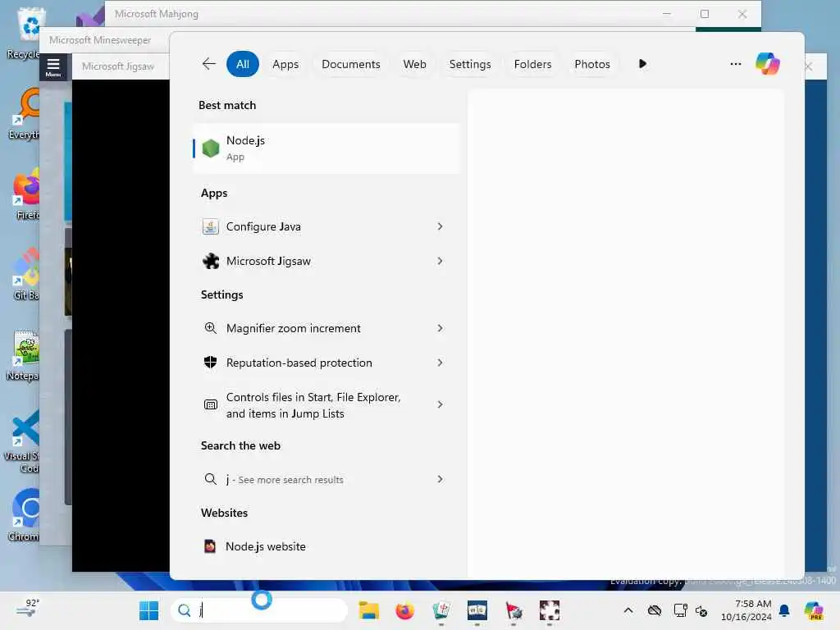The height and width of the screenshot is (630, 840).
Task: Open the Visual Studio Code desktop shortcut
Action: pos(22,441)
